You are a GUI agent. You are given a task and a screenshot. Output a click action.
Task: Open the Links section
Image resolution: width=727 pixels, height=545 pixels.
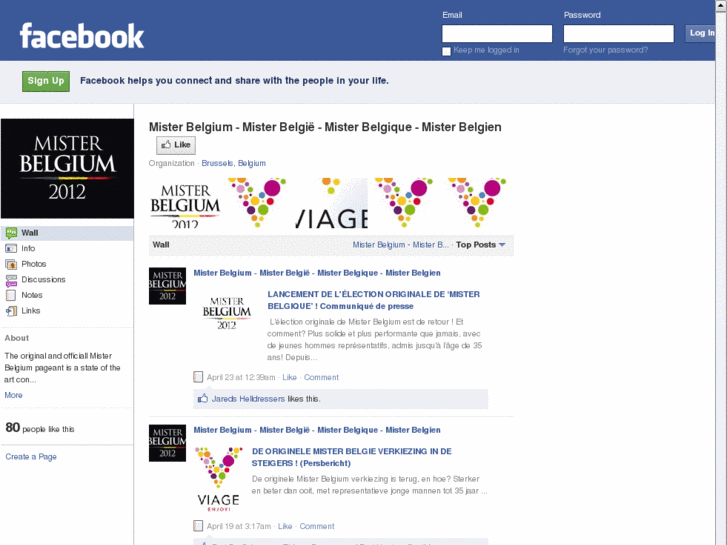point(31,311)
